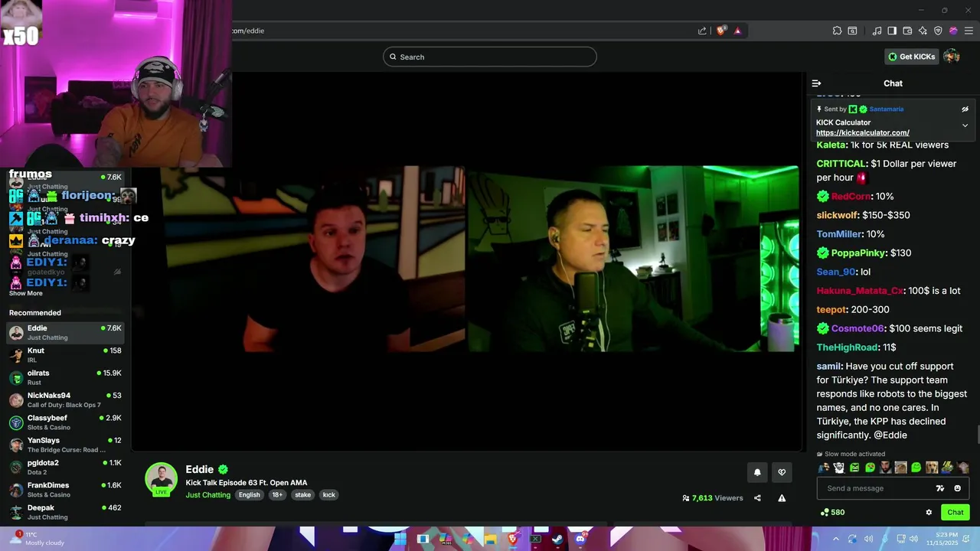980x551 pixels.
Task: Toggle stream notifications bell
Action: [x=757, y=472]
